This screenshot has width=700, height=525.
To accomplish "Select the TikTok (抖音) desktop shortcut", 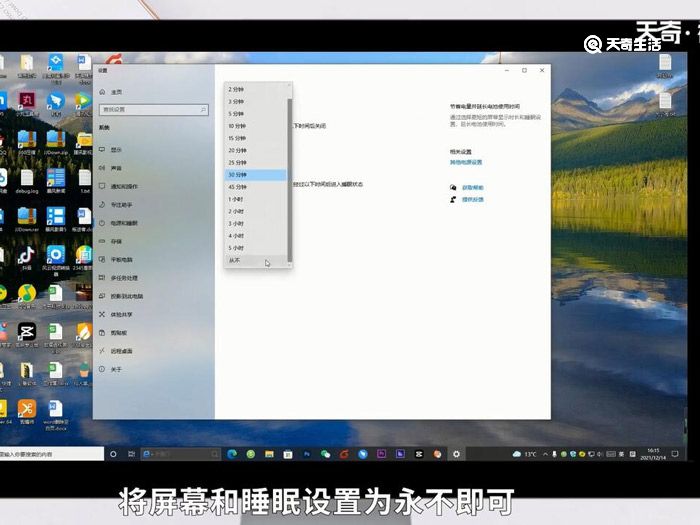I will coord(26,258).
